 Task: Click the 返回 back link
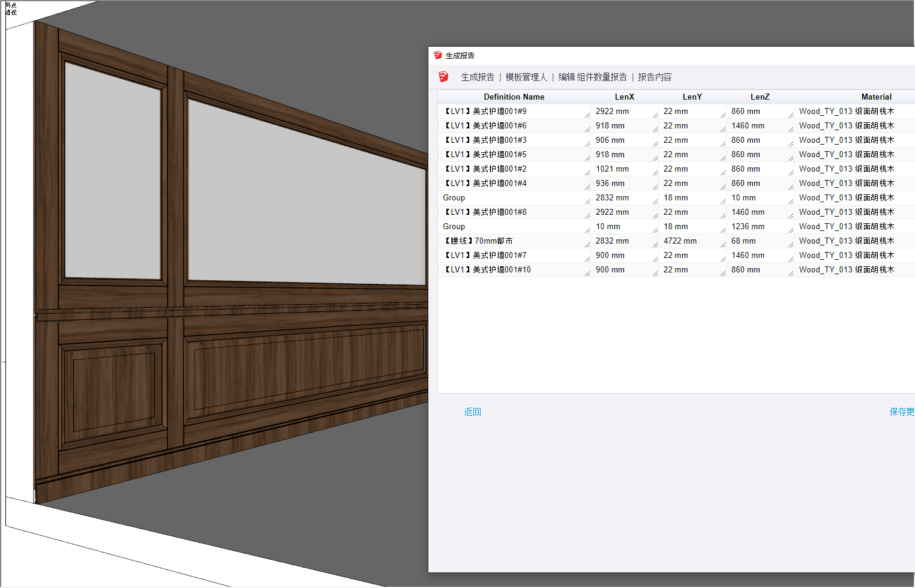pos(472,412)
